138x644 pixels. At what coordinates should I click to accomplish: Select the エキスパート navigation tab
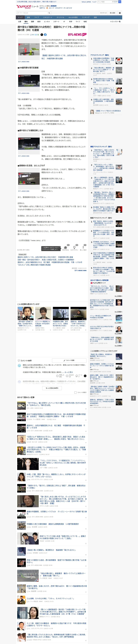click(48, 17)
